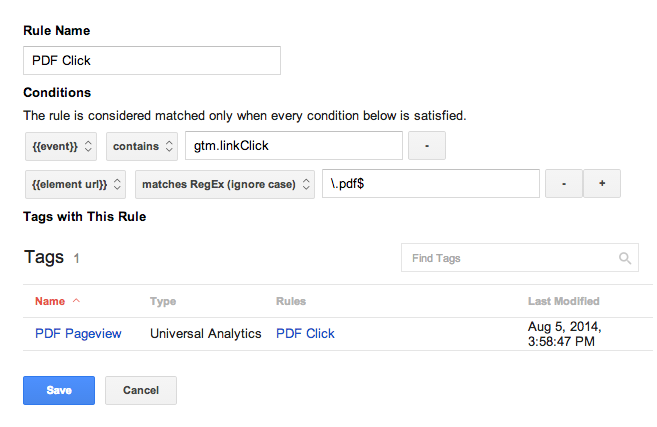Remove the \.pdf$ condition with minus button
657x427 pixels.
tap(564, 184)
